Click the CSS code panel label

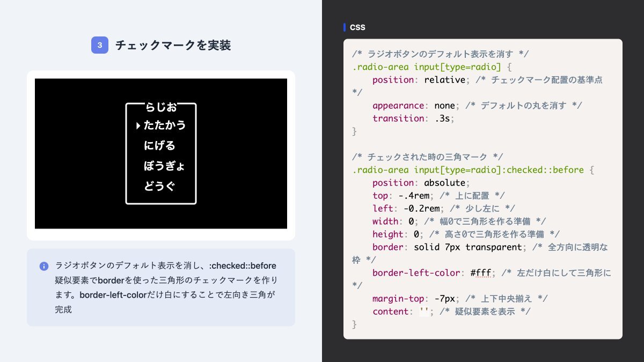point(357,27)
